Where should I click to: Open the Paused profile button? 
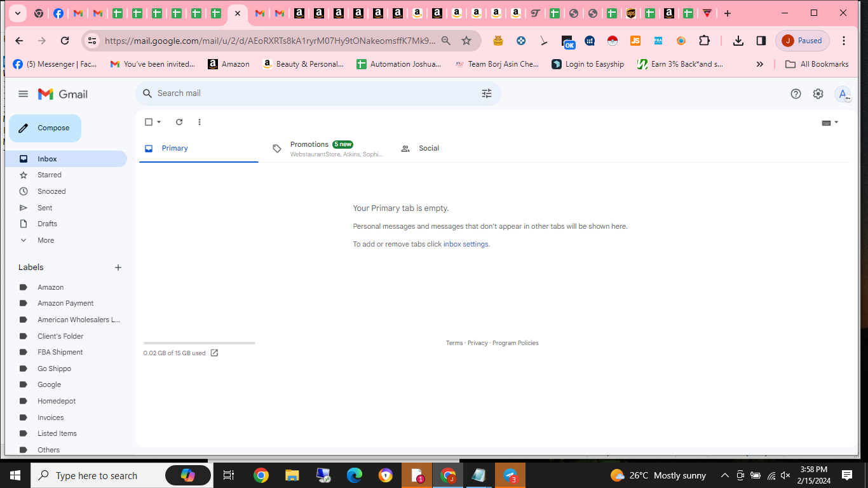(x=803, y=41)
